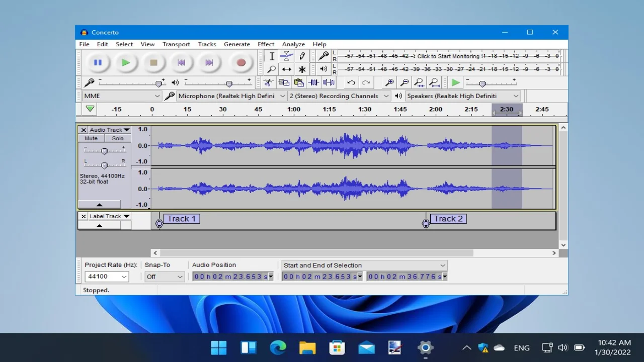Select the Multi-Tool asterisk icon
The image size is (644, 362).
[302, 69]
